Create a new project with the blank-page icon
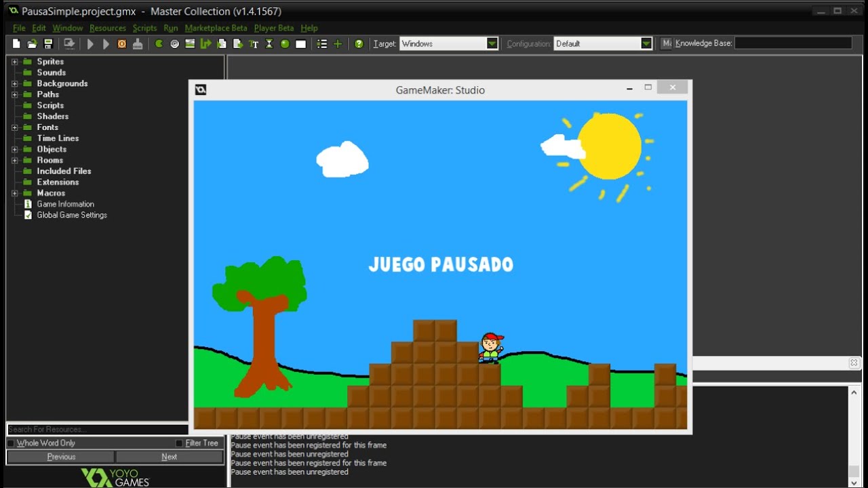868x488 pixels. [x=16, y=44]
